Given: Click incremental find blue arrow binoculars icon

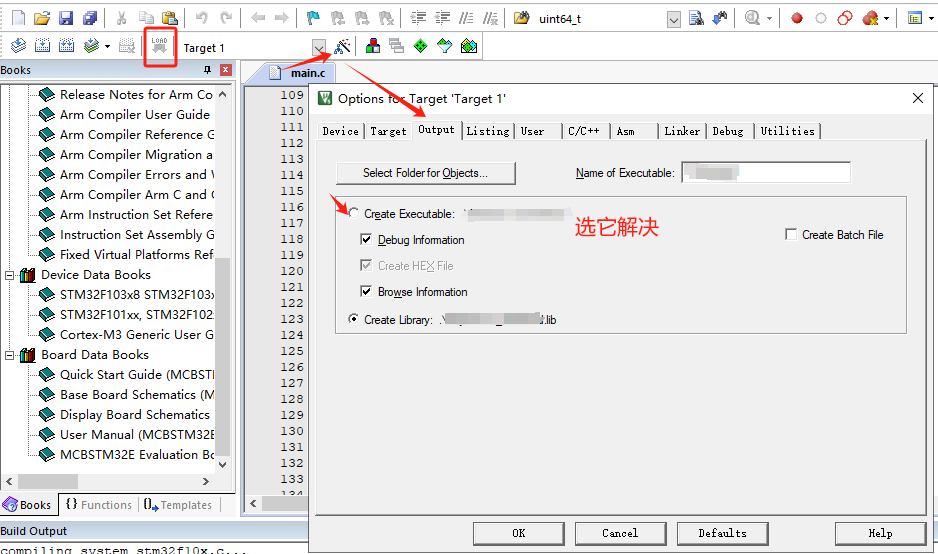Looking at the screenshot, I should coord(720,19).
